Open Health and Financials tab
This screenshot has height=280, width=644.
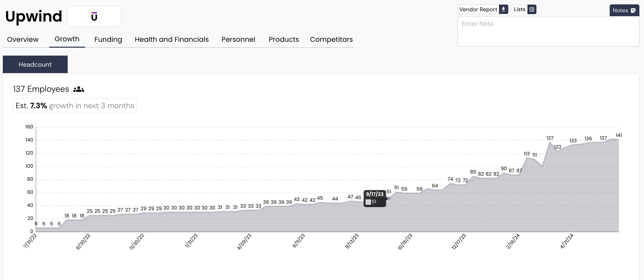[x=172, y=39]
